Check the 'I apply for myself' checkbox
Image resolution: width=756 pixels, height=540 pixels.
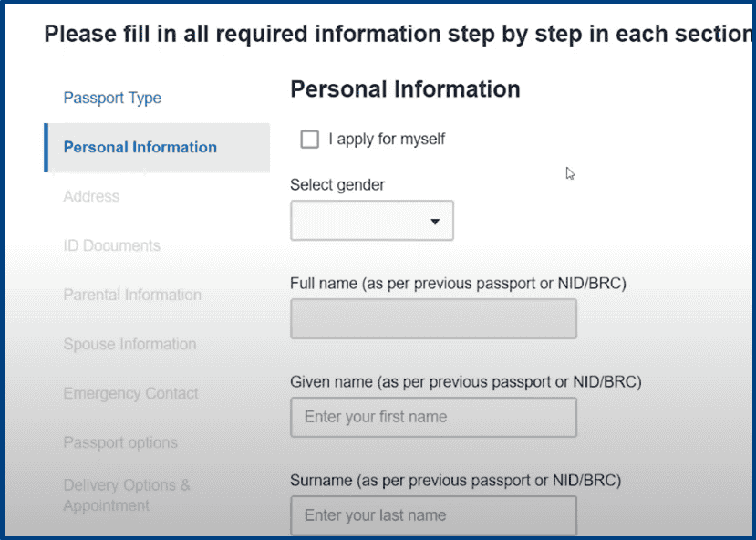(310, 140)
